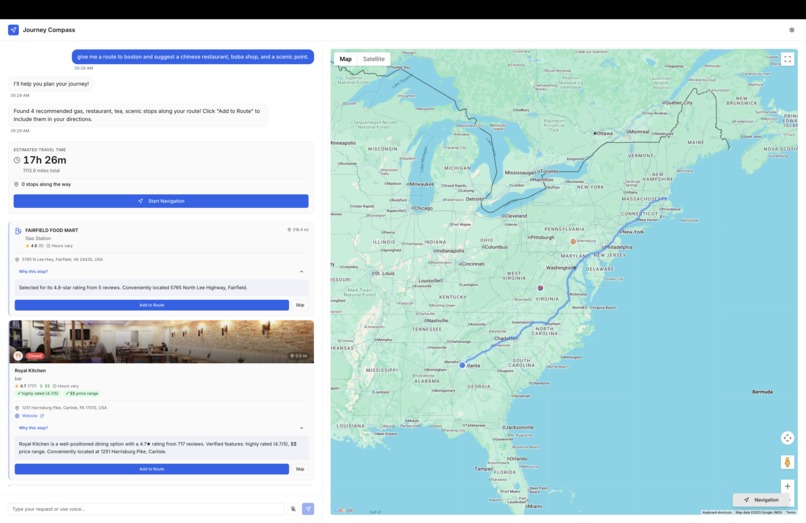This screenshot has width=806, height=523.
Task: Click the 216.4 mi distance badge
Action: coord(298,230)
